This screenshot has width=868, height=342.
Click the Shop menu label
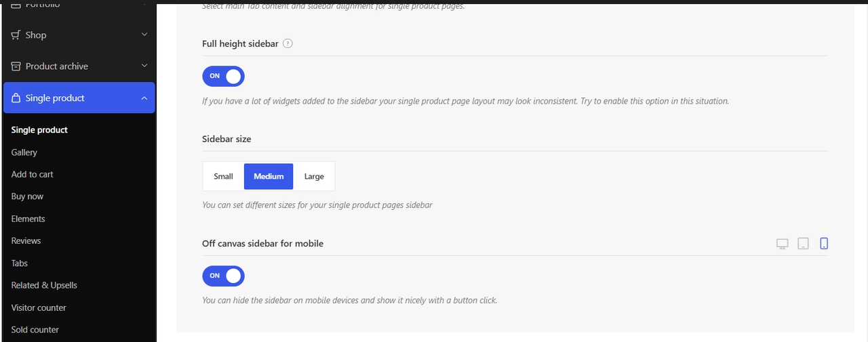click(x=36, y=35)
